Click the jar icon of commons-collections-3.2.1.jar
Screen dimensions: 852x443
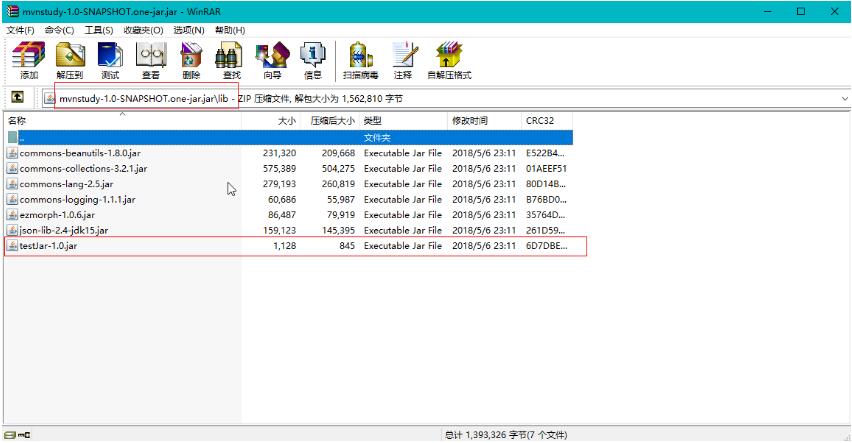click(x=12, y=169)
